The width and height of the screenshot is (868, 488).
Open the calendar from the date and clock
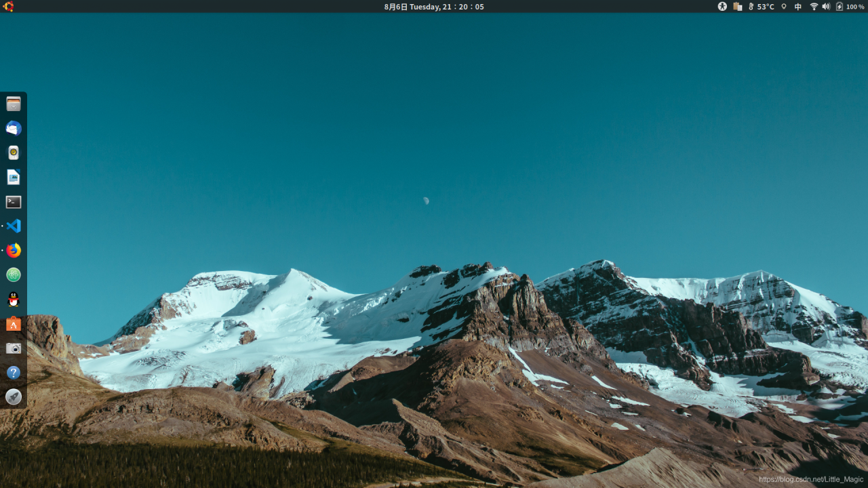point(434,6)
